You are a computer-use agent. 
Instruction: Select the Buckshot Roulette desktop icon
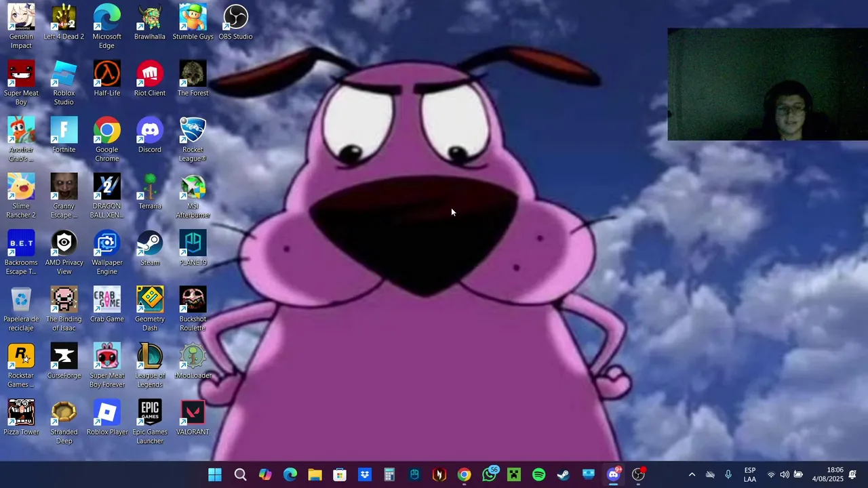click(x=193, y=310)
